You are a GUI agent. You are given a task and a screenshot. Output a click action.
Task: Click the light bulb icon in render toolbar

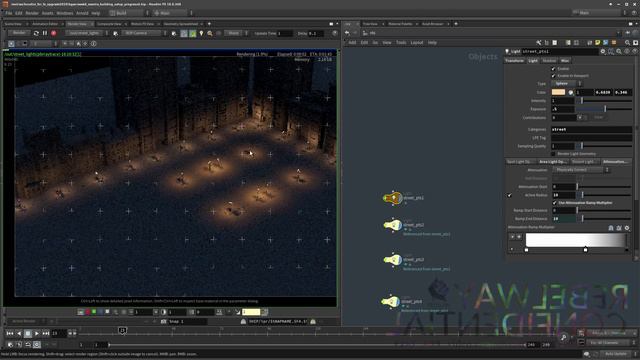pyautogui.click(x=201, y=33)
